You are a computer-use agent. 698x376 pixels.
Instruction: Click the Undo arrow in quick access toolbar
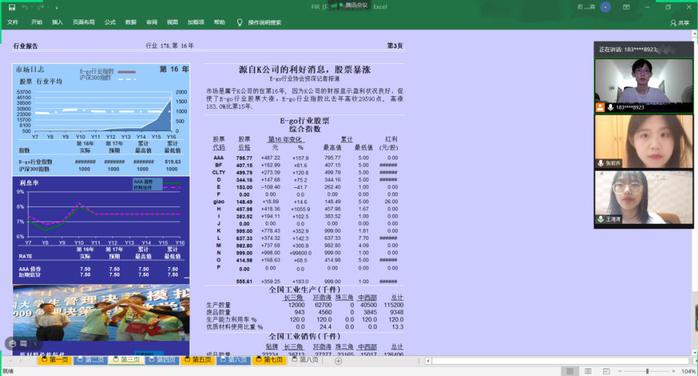click(x=26, y=7)
